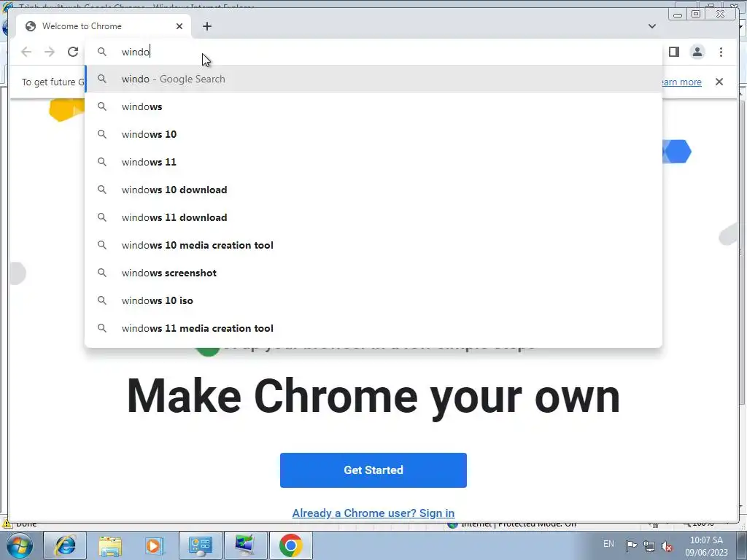This screenshot has height=560, width=747.
Task: Open the Windows Start orb
Action: point(20,545)
